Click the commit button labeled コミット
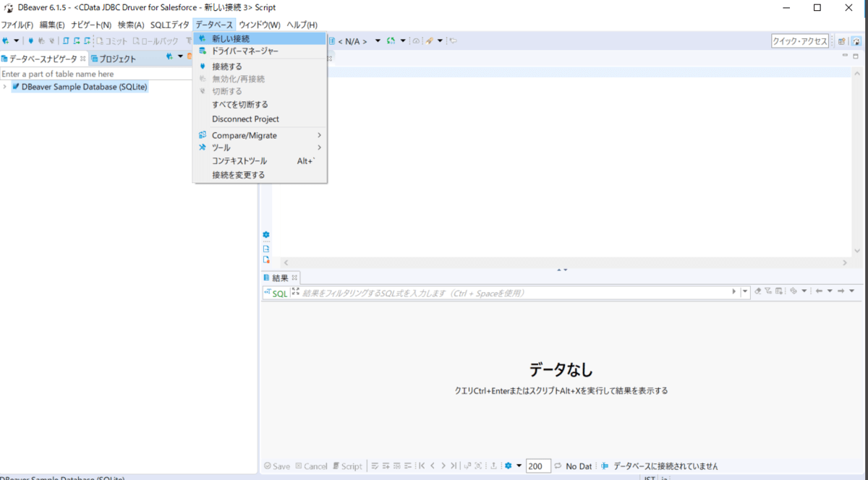The width and height of the screenshot is (868, 480). (x=112, y=41)
